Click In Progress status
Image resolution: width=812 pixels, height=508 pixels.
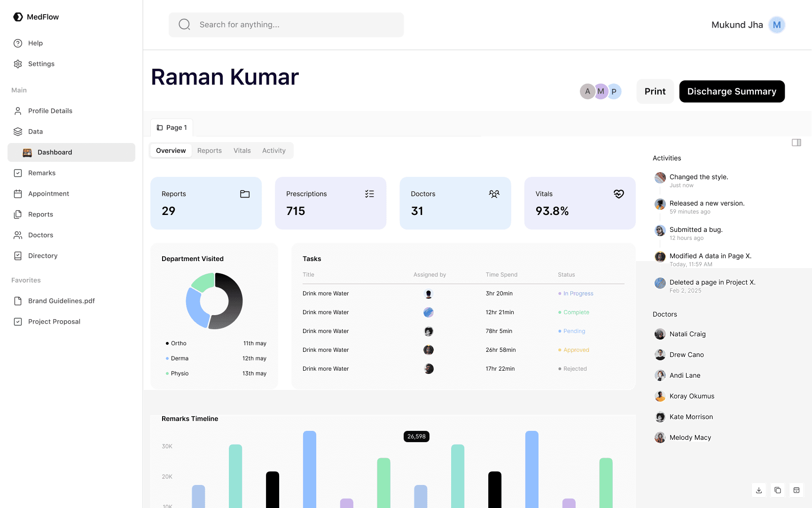(576, 294)
